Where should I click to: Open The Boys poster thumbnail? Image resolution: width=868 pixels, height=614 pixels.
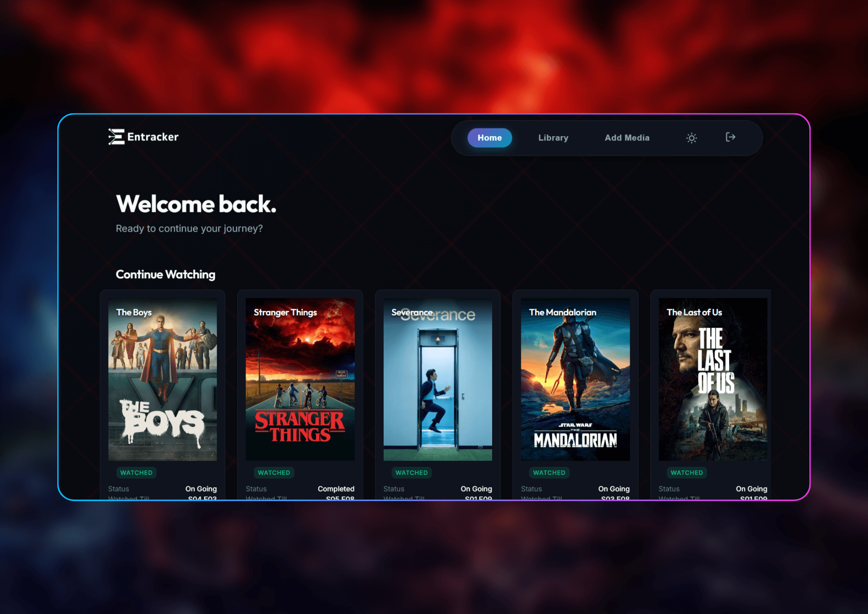pos(162,379)
